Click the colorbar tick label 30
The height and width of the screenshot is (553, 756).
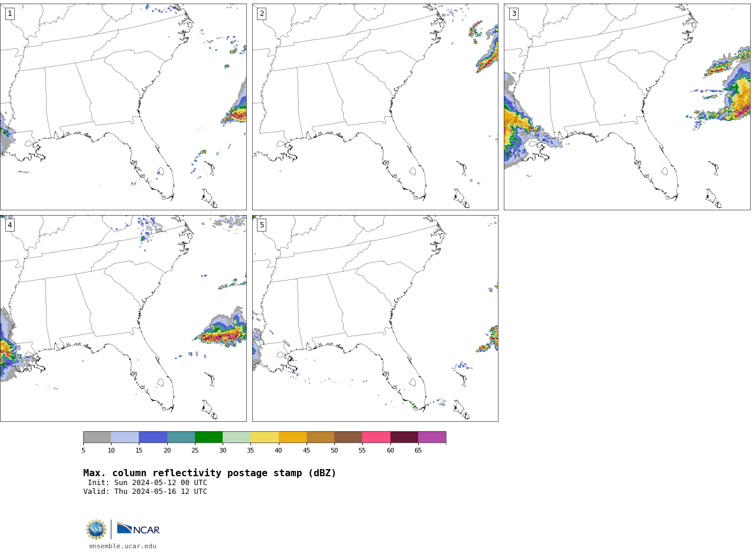coord(223,451)
